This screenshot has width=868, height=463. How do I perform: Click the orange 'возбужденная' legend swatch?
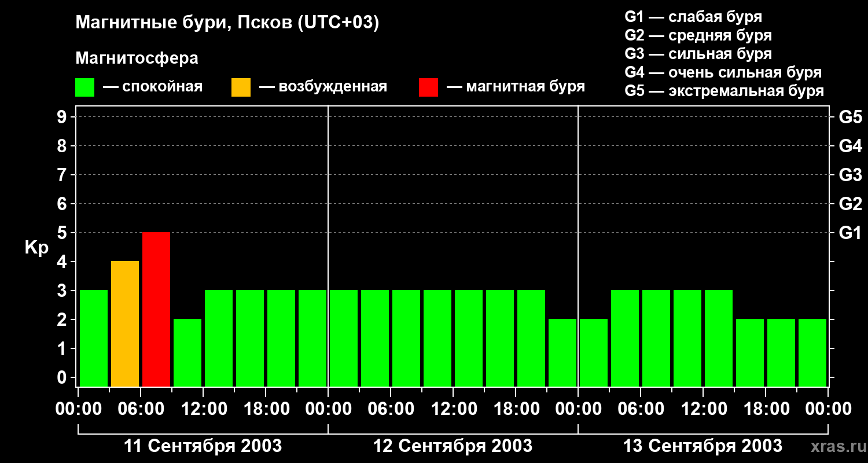(241, 87)
